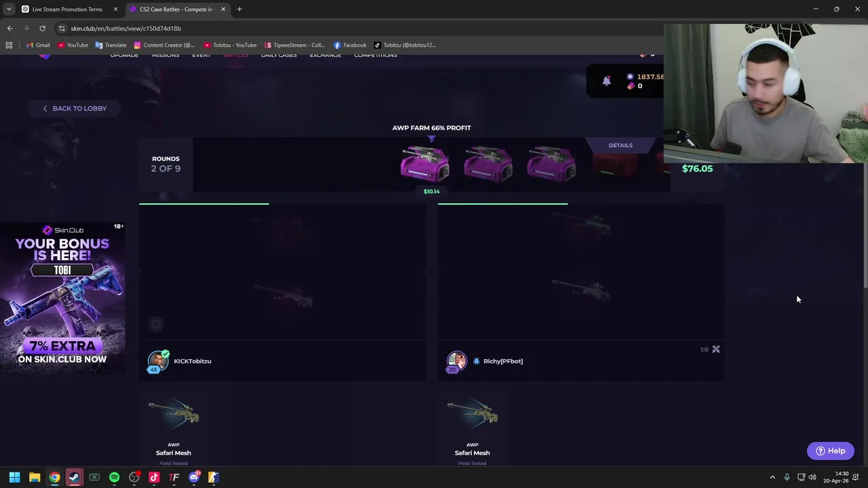Image resolution: width=868 pixels, height=488 pixels.
Task: Click the KICKTobitzu username
Action: (x=193, y=361)
